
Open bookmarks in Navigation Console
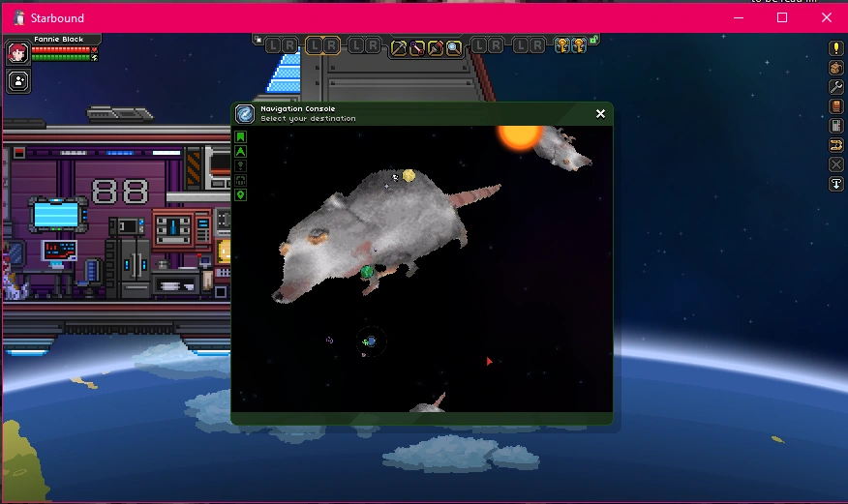[241, 137]
